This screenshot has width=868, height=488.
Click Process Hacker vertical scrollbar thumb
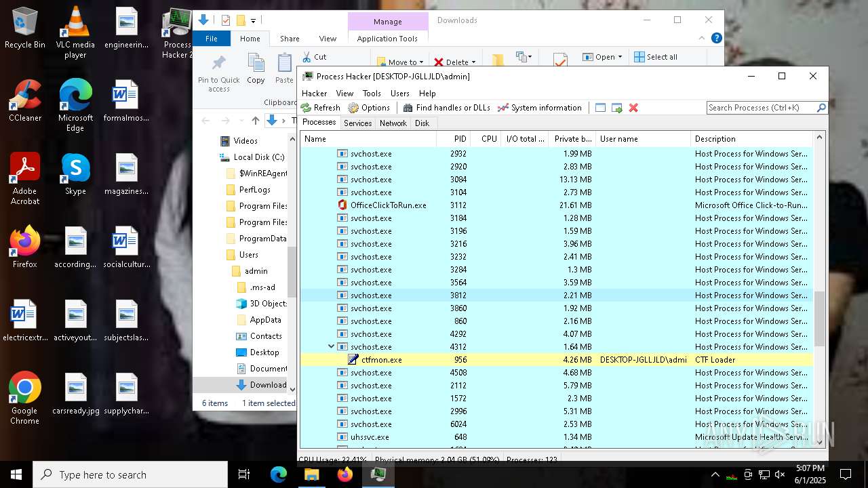[819, 319]
